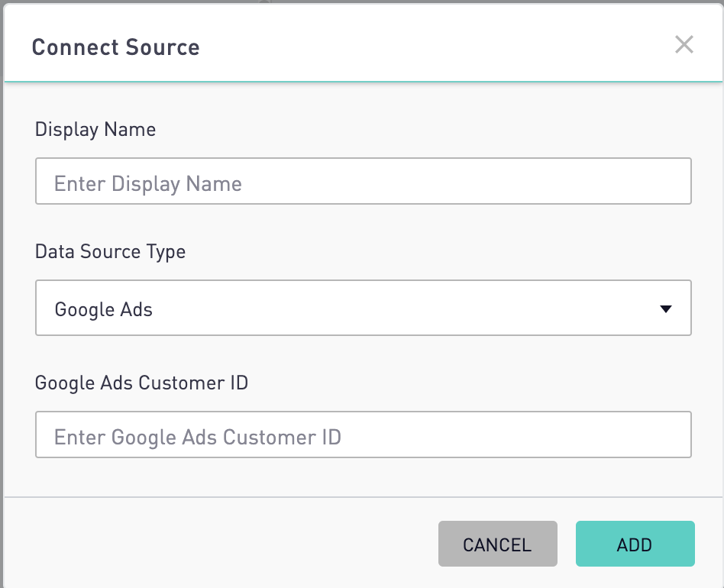Click the Display Name field label
Screen dimensions: 724x588
[x=95, y=130]
